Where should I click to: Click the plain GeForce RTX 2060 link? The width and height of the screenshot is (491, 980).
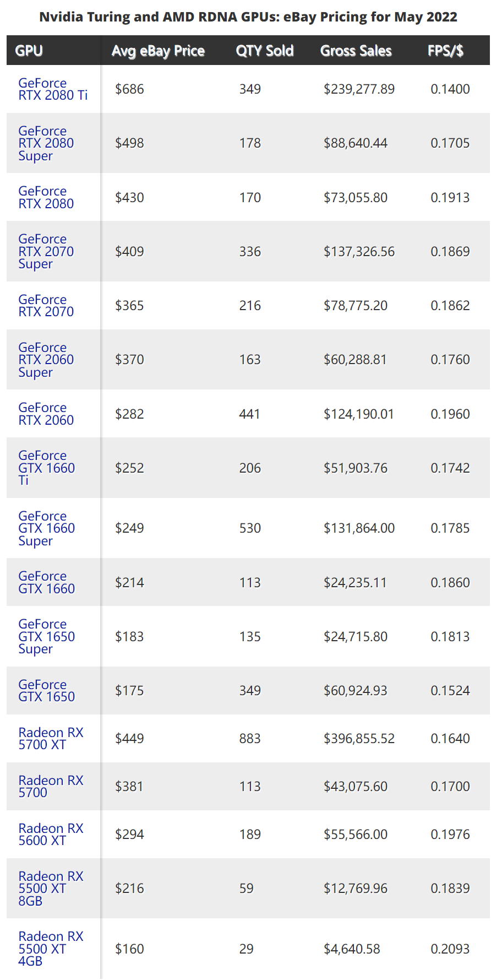coord(46,414)
